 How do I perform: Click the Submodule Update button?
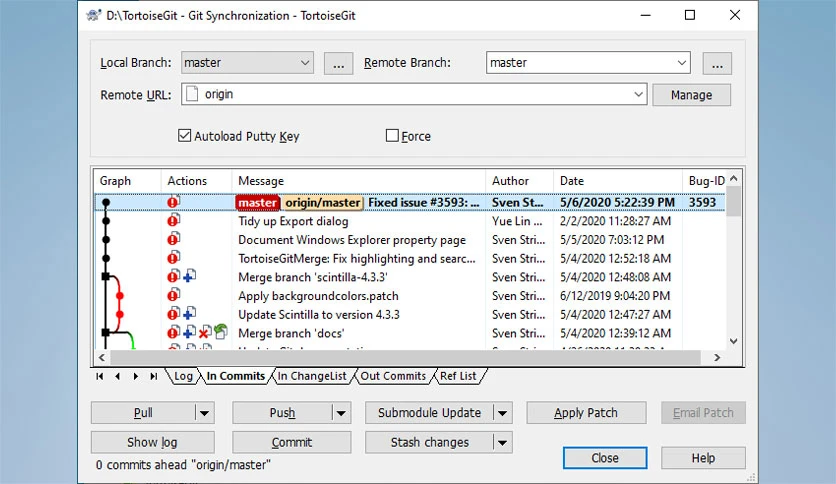coord(429,413)
